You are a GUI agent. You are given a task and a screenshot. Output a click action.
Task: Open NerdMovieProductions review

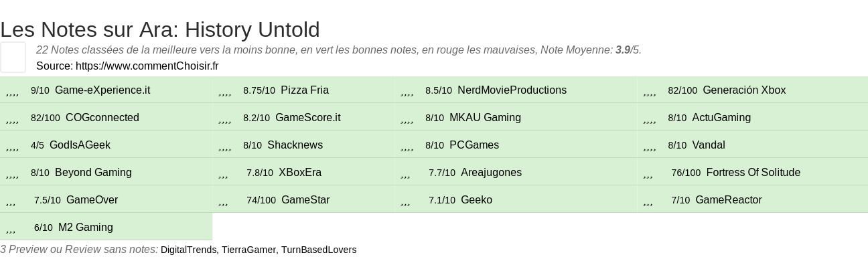[x=512, y=90]
